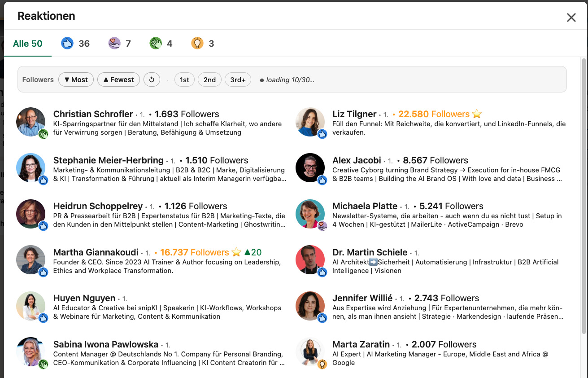Open Martha Giannakoudi's avatar
This screenshot has width=588, height=378.
tap(30, 260)
